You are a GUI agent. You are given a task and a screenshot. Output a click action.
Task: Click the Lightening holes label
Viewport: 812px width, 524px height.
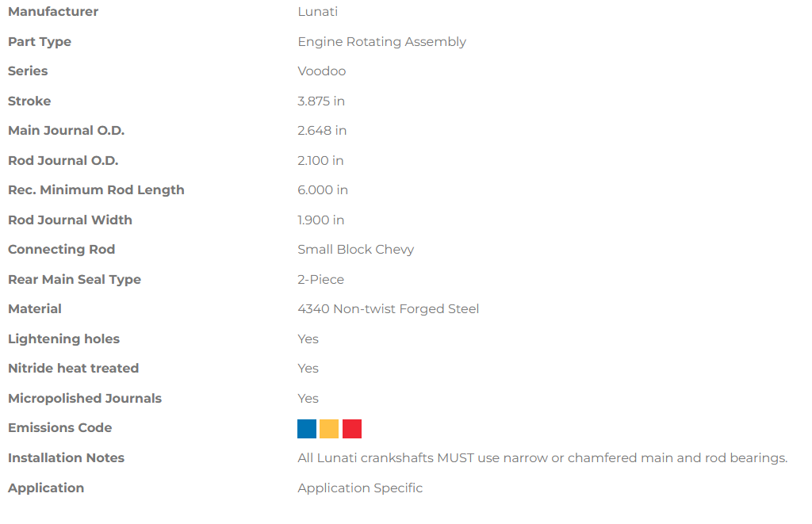click(63, 339)
